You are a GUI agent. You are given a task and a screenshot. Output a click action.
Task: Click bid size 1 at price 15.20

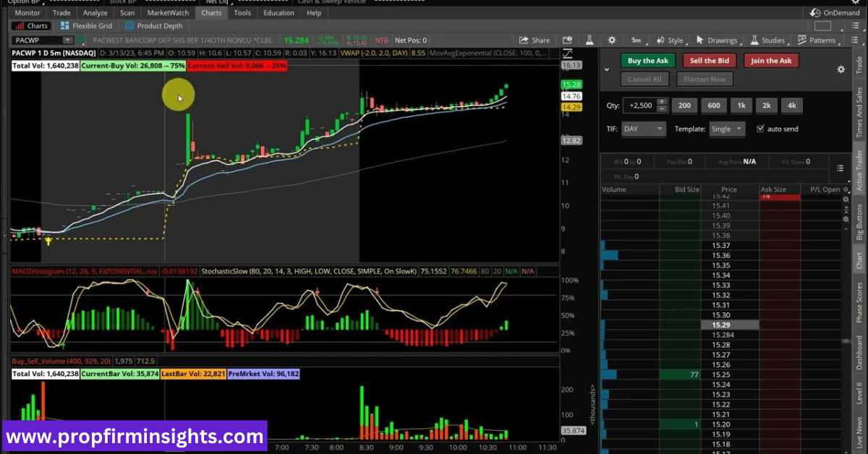tap(680, 424)
